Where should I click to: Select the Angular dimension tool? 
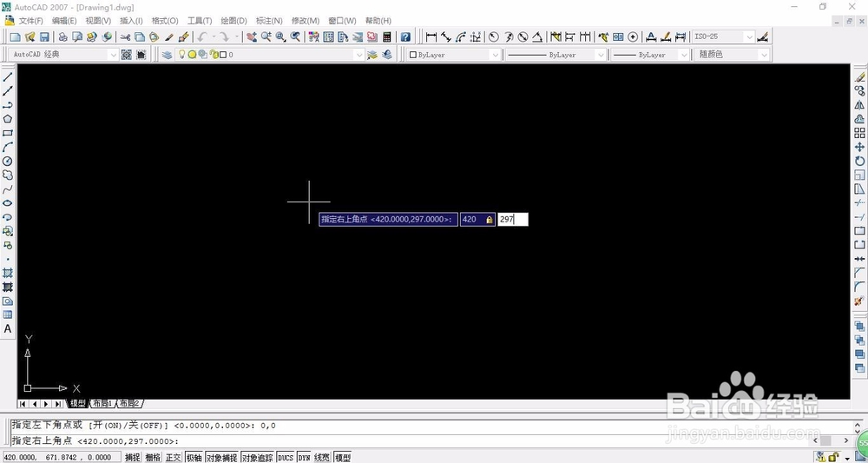tap(537, 37)
